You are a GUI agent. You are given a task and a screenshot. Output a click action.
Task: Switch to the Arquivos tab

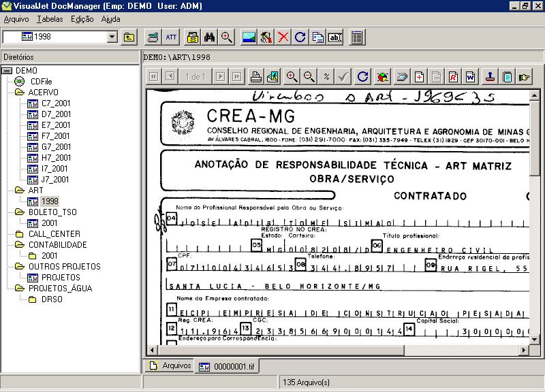pos(170,365)
